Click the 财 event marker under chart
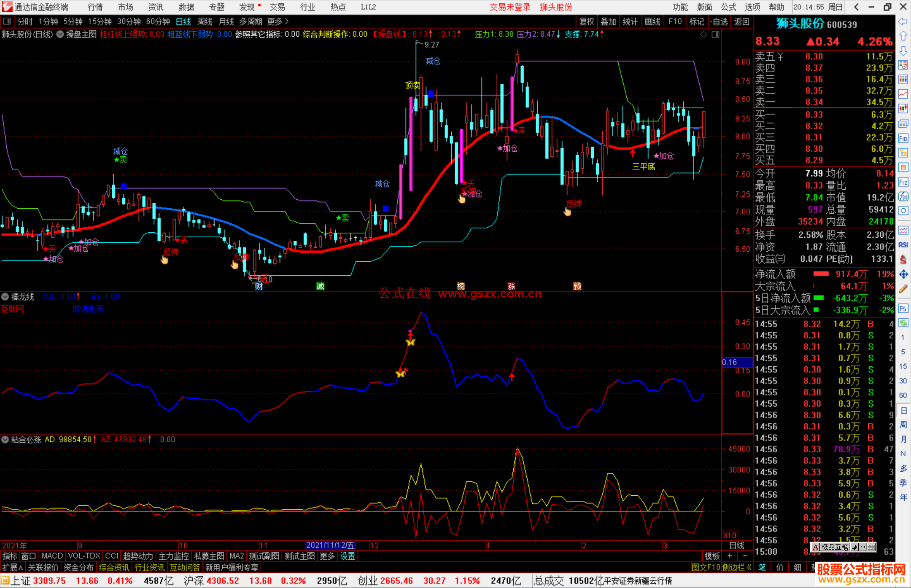Screen dimensions: 911x588 (x=259, y=287)
